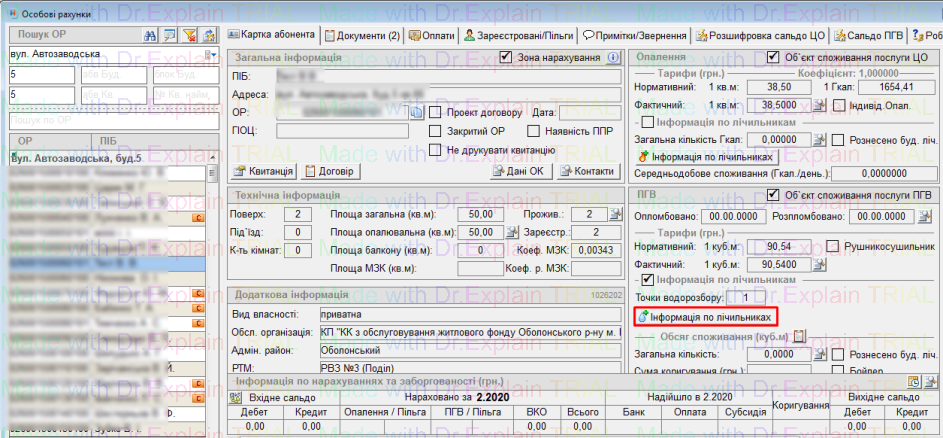The width and height of the screenshot is (943, 438).
Task: Enable the Проект договору checkbox
Action: tap(435, 112)
